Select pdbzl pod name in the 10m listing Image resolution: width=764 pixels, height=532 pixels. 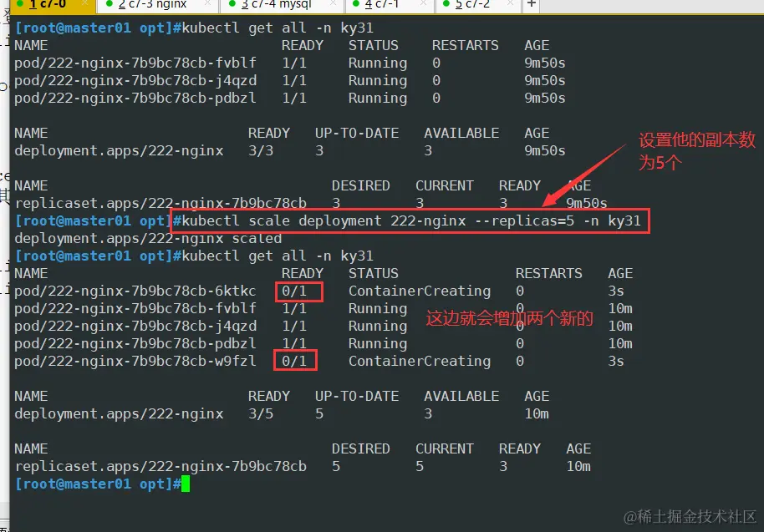(x=135, y=343)
